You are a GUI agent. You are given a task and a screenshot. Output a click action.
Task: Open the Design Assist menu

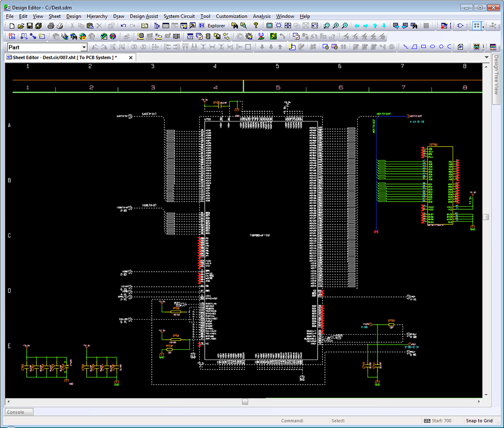pyautogui.click(x=144, y=16)
